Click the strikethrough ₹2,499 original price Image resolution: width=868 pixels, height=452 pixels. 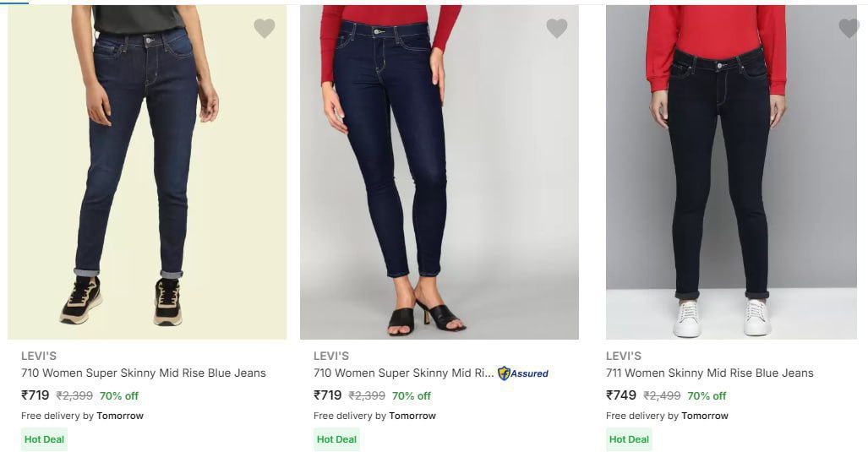(662, 396)
